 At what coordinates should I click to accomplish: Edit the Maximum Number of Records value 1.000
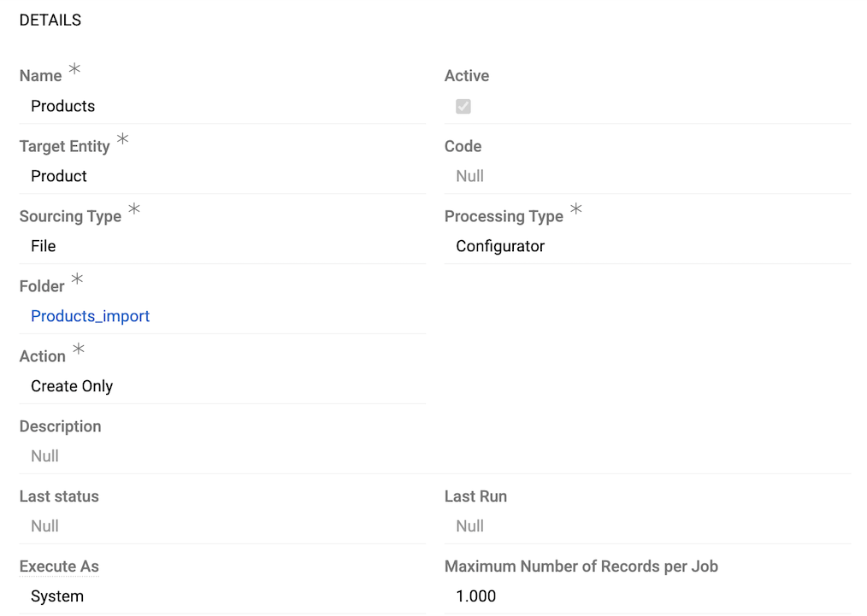475,595
